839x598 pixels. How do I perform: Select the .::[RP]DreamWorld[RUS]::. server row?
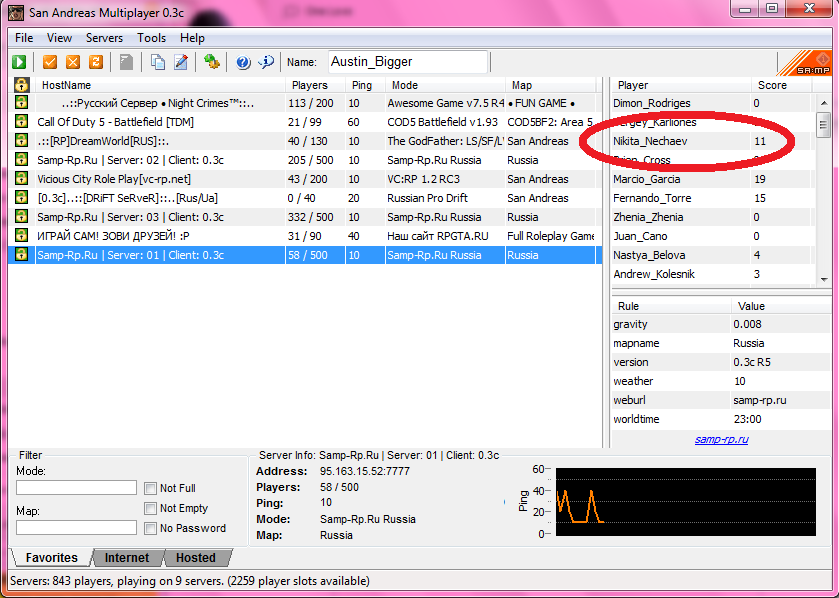[x=305, y=141]
